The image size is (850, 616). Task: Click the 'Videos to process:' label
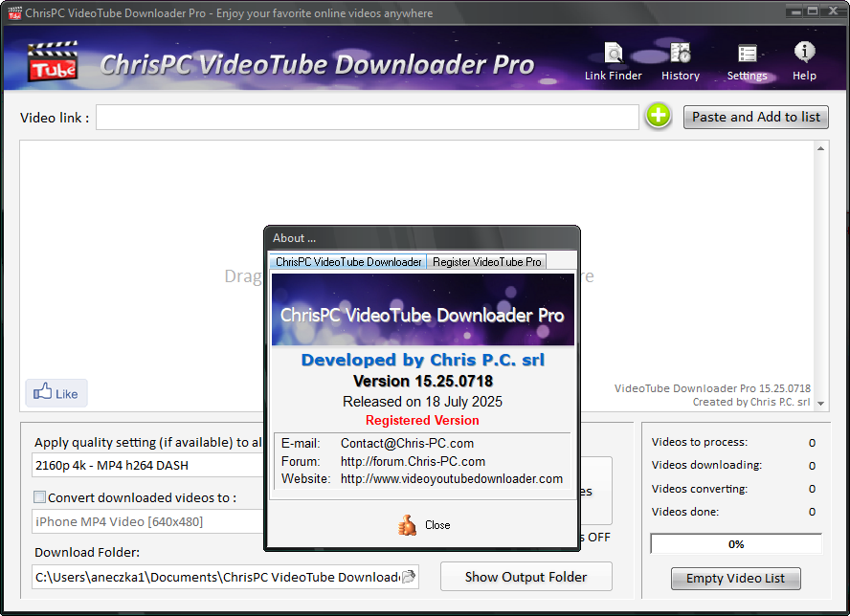pyautogui.click(x=700, y=442)
